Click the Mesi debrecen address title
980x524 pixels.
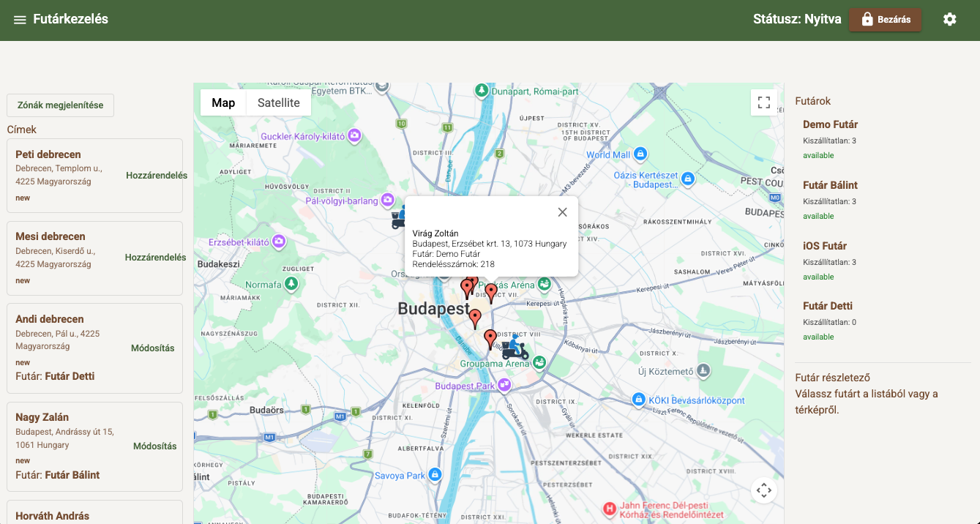[x=51, y=236]
